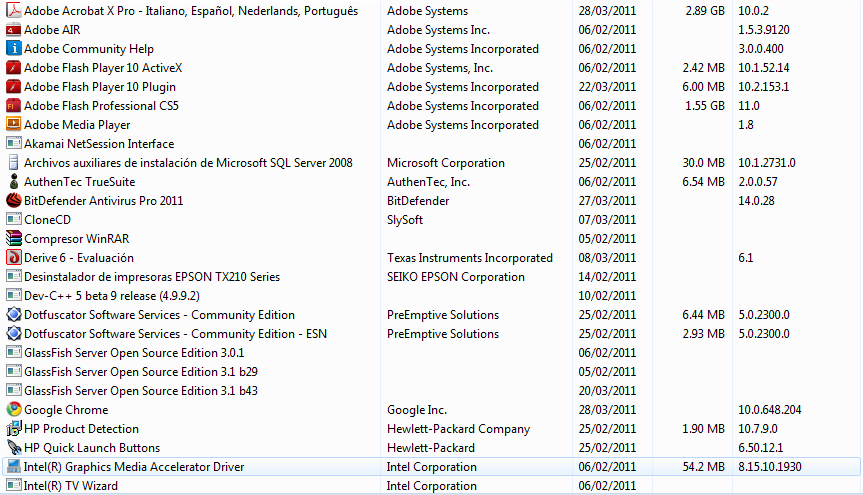The width and height of the screenshot is (863, 495).
Task: Select GlassFish Server Open Source Edition 3.0.1
Action: point(134,353)
